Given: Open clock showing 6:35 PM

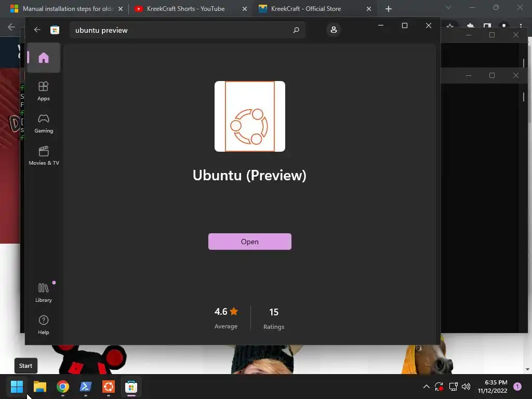Looking at the screenshot, I should coord(493,387).
